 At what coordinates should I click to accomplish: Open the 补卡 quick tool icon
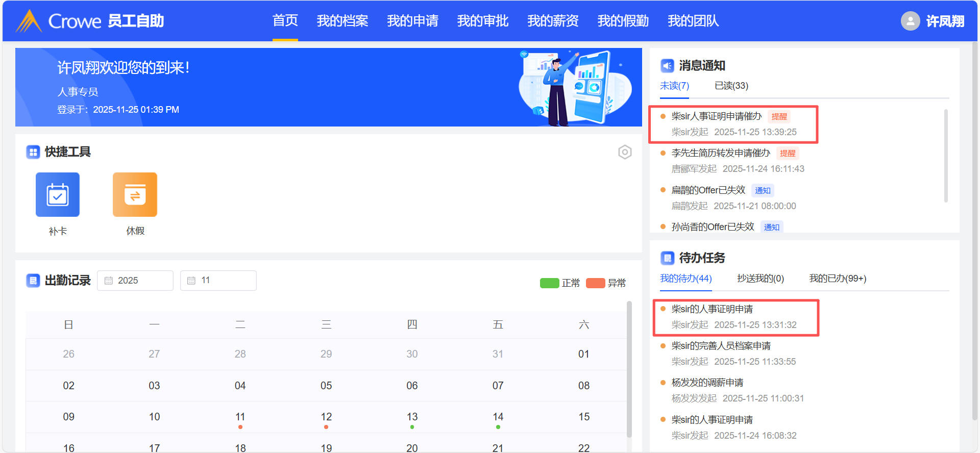pyautogui.click(x=58, y=195)
